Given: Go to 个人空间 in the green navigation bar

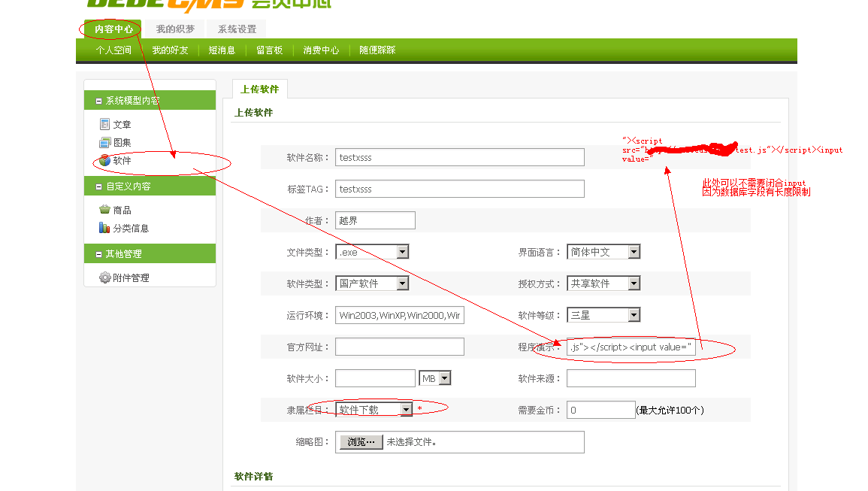Looking at the screenshot, I should (113, 50).
